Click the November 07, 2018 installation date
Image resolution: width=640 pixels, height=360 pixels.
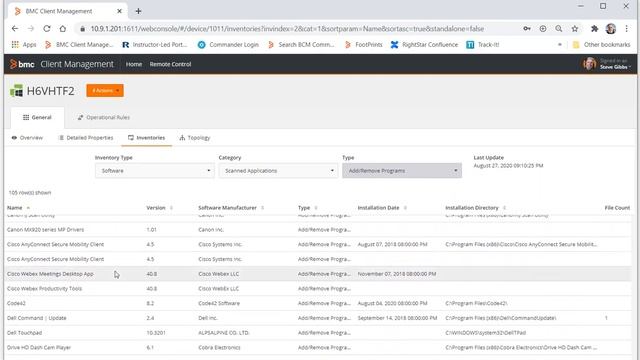click(x=397, y=274)
